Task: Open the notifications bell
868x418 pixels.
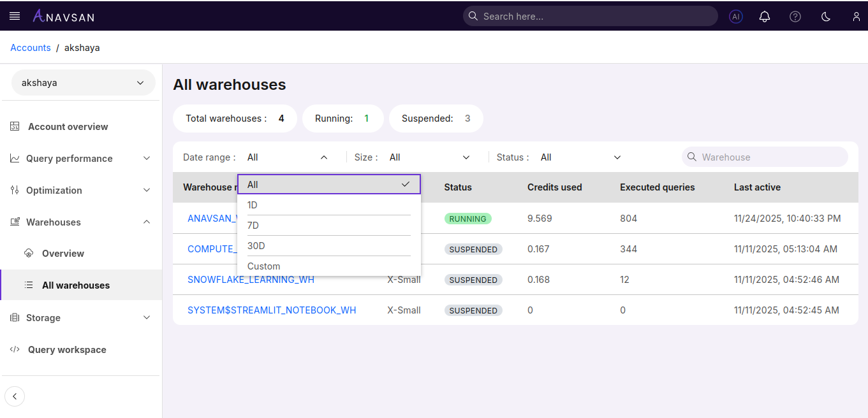Action: (x=765, y=17)
